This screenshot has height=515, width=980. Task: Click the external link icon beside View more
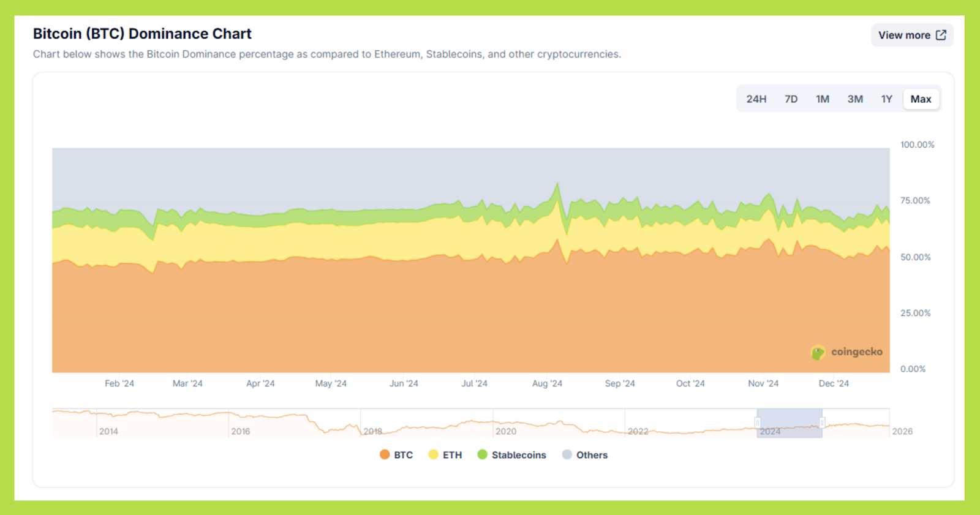click(941, 35)
